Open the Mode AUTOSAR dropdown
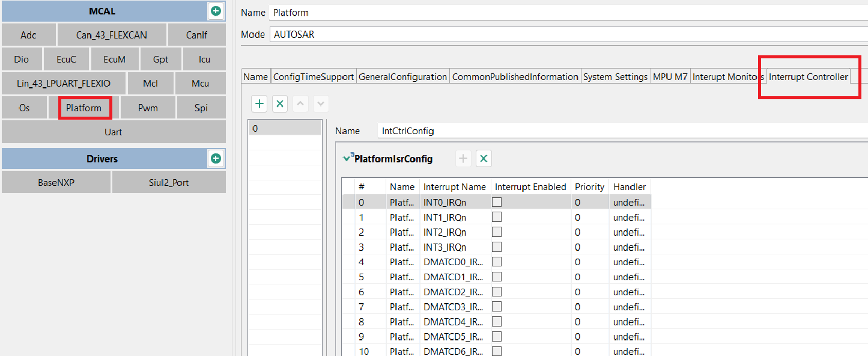This screenshot has height=356, width=868. tap(568, 35)
